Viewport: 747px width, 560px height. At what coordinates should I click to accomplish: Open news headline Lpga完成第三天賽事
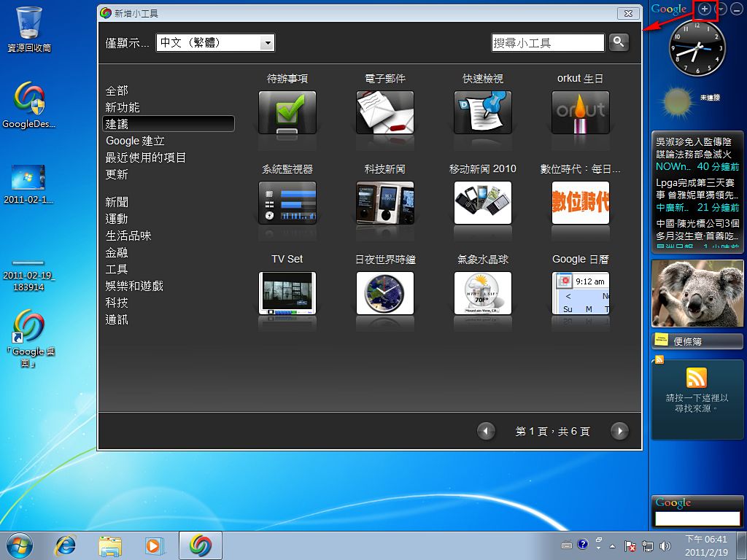click(x=697, y=189)
